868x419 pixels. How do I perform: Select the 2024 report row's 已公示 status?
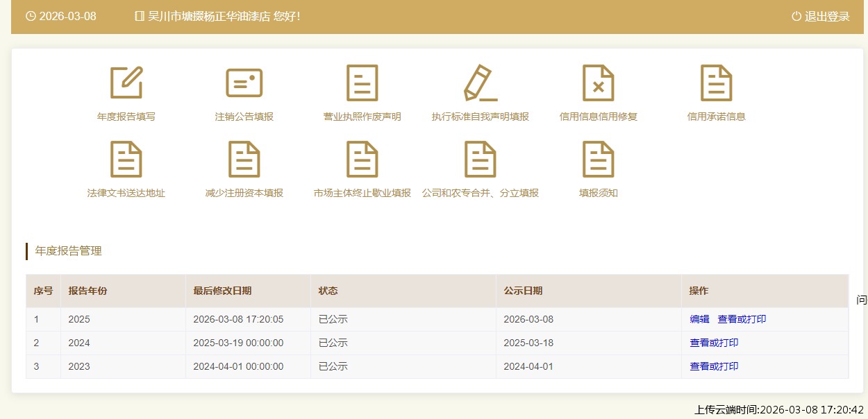333,343
